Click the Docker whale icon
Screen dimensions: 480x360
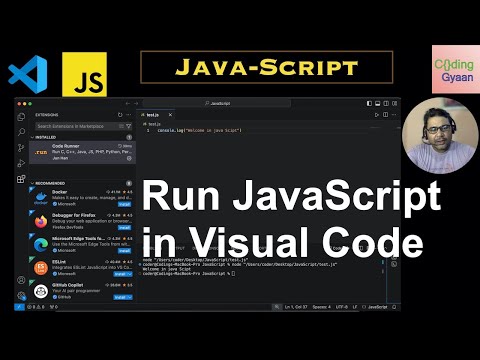(41, 198)
